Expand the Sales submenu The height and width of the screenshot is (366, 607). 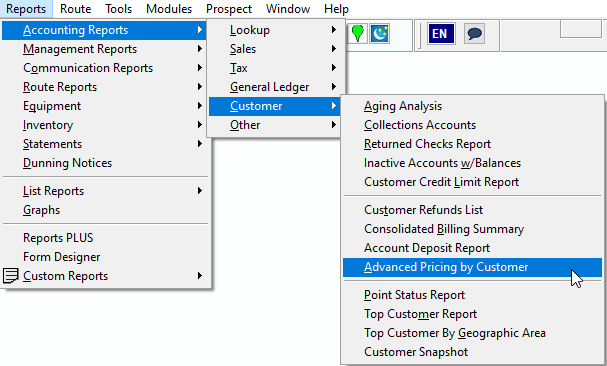pyautogui.click(x=276, y=49)
